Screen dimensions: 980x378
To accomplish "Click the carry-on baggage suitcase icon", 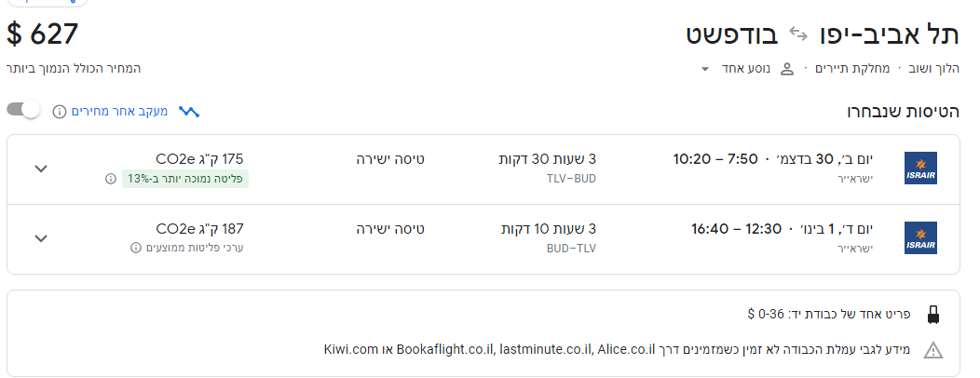I will (933, 315).
